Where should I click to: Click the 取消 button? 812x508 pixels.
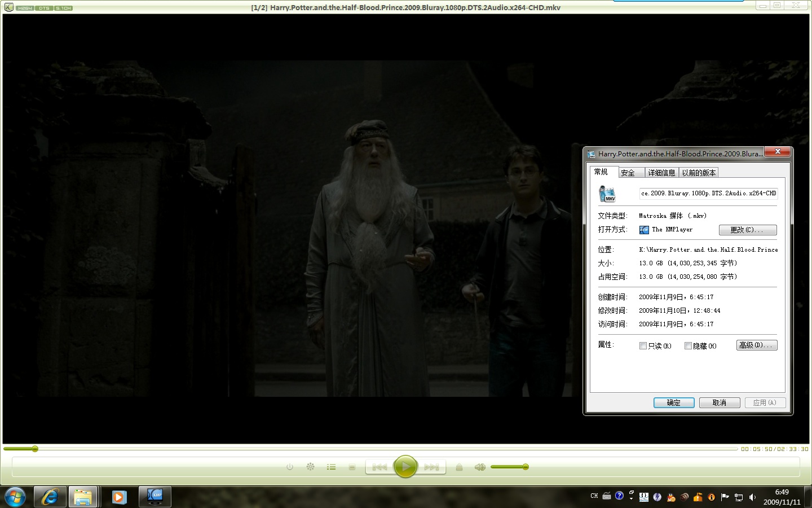pyautogui.click(x=720, y=402)
